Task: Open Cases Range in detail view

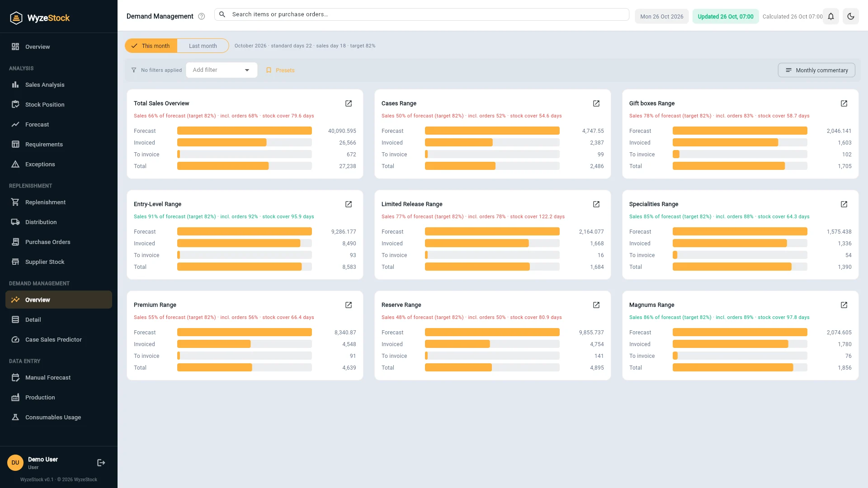Action: pos(596,103)
